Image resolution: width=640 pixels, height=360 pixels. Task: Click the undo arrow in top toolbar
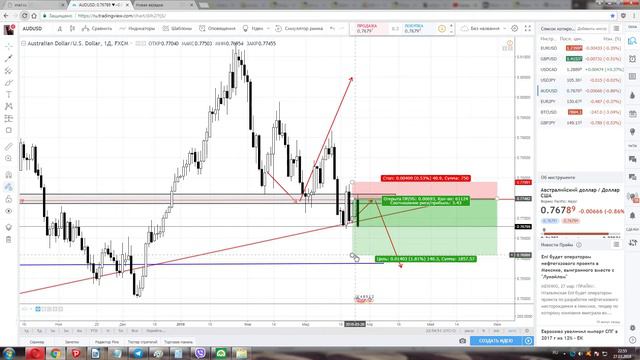tap(332, 29)
